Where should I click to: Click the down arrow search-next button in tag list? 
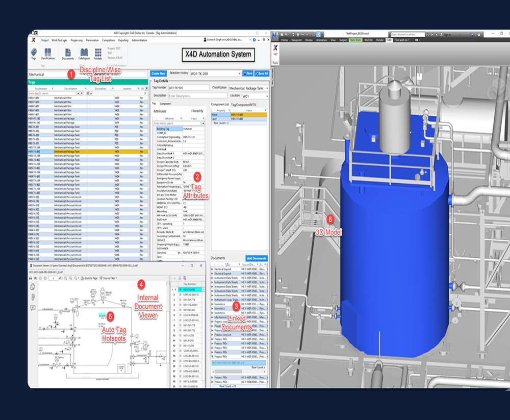pos(81,93)
